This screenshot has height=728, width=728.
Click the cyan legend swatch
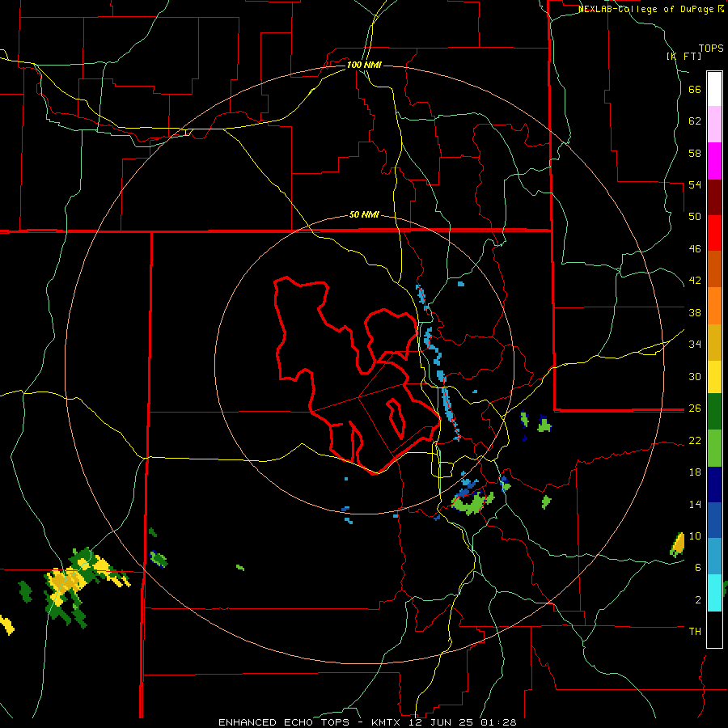point(714,593)
